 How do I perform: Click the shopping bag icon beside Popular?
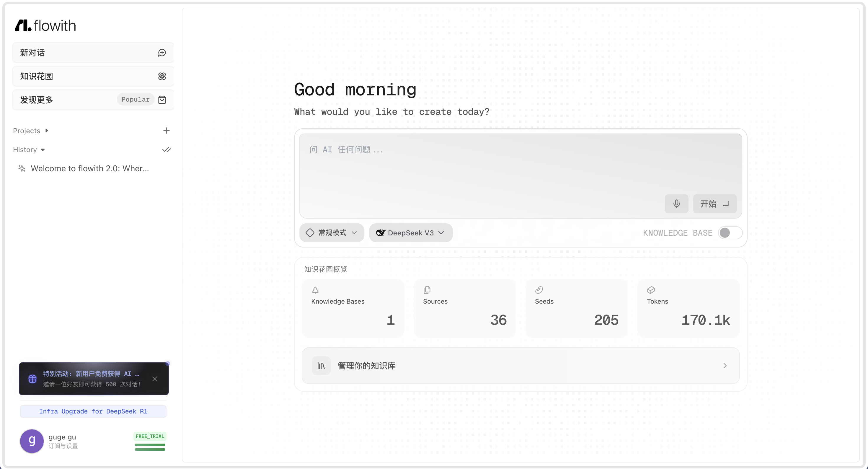162,100
